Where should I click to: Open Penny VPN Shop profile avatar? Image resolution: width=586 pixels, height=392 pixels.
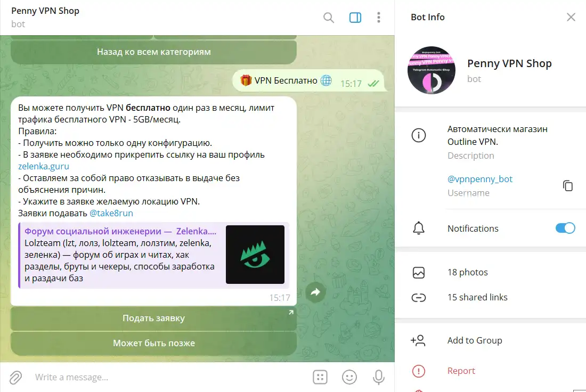pos(432,70)
